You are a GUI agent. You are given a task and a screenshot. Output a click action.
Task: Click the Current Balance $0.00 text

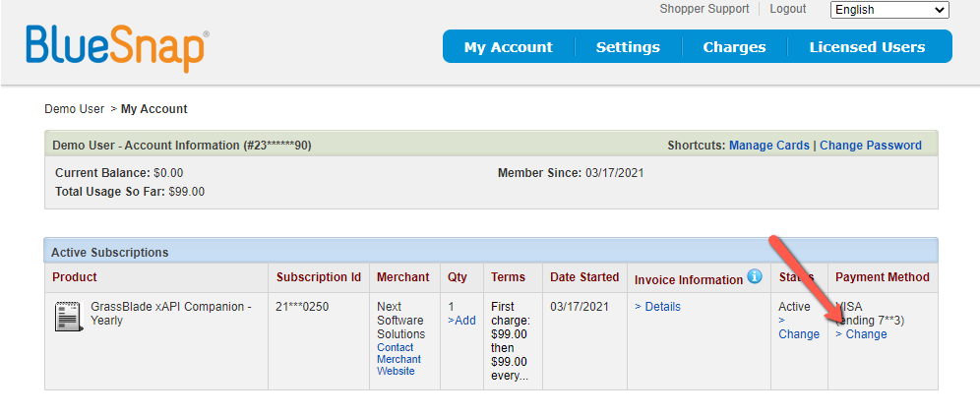119,173
